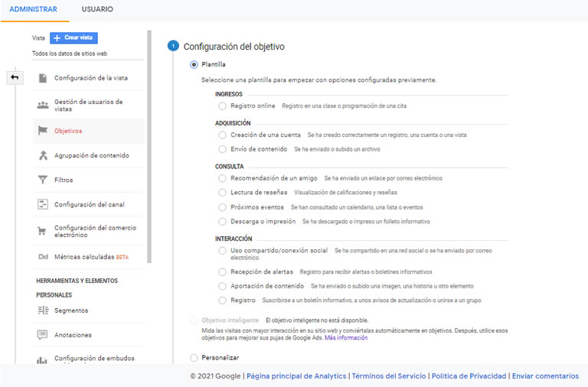This screenshot has width=588, height=387.
Task: Click the Enviar comentarios link
Action: (x=546, y=376)
